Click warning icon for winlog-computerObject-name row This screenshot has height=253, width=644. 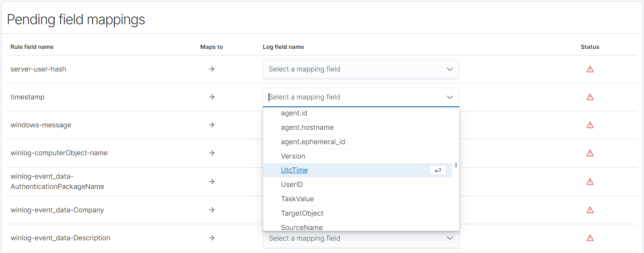click(x=590, y=153)
